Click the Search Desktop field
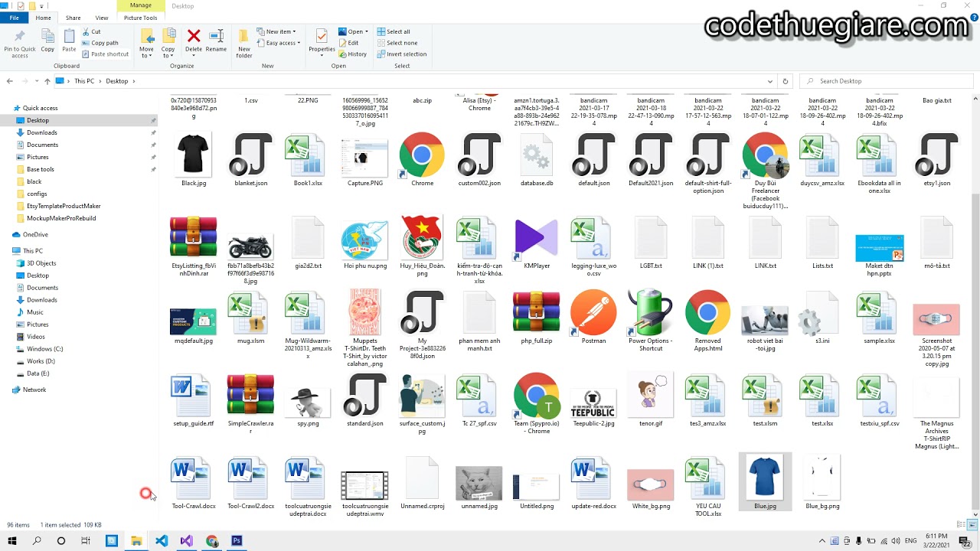 click(885, 81)
